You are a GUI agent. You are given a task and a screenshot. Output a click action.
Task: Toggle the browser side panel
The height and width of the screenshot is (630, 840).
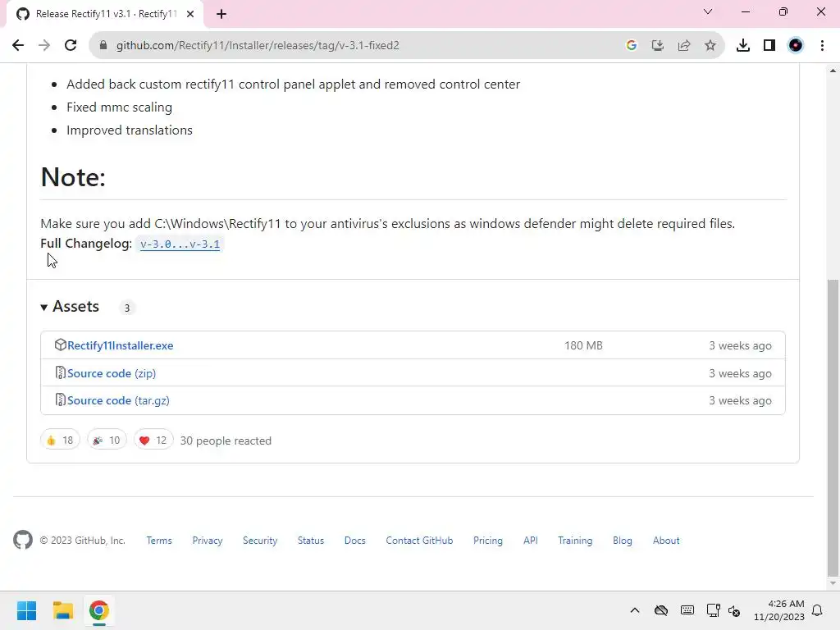(x=769, y=46)
